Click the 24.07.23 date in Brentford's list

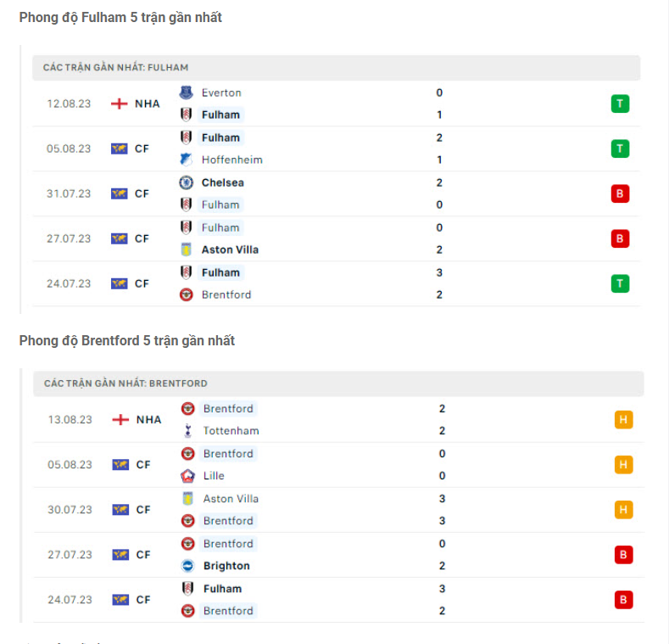[x=70, y=600]
